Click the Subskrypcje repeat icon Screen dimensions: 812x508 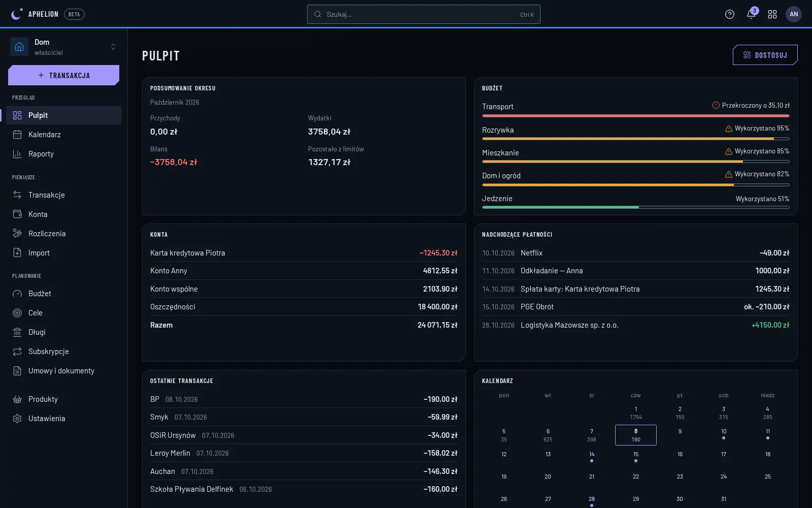17,352
